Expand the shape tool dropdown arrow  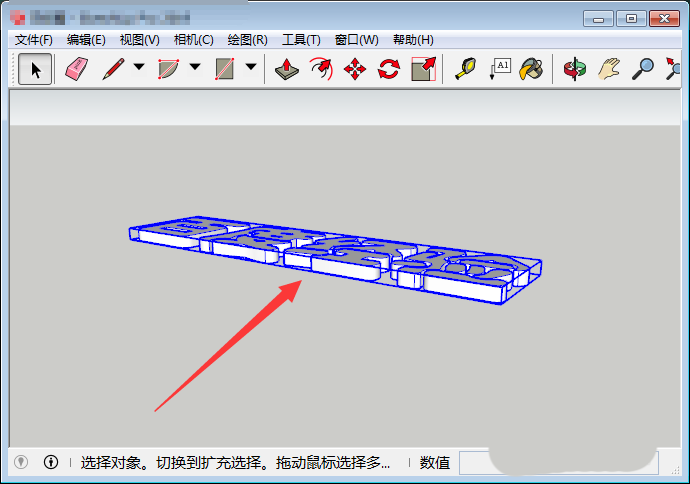click(251, 67)
